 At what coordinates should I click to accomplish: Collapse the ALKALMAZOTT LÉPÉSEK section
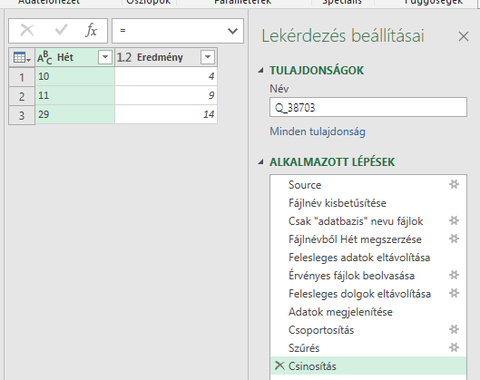click(261, 162)
